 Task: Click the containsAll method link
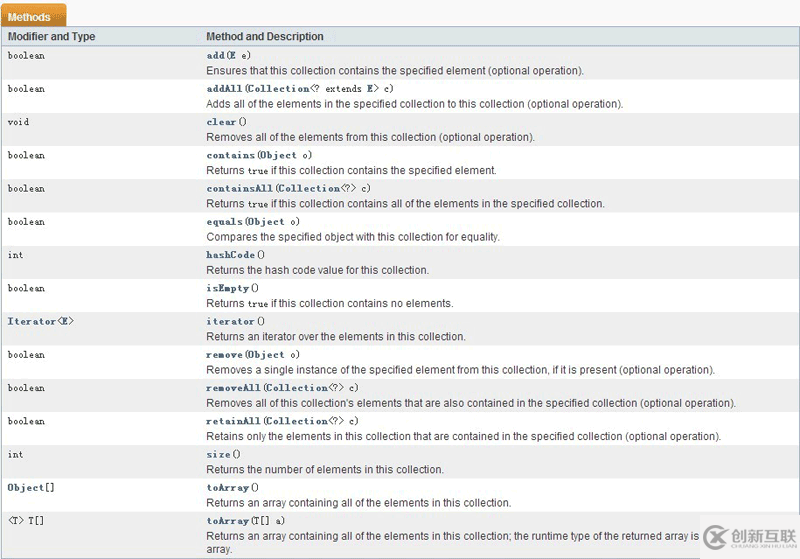click(x=240, y=188)
